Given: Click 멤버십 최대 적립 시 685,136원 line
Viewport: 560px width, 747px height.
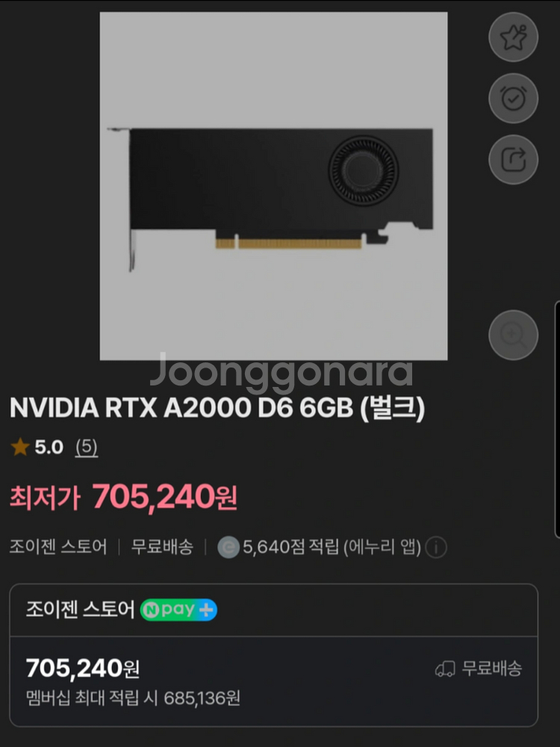Looking at the screenshot, I should point(133,698).
